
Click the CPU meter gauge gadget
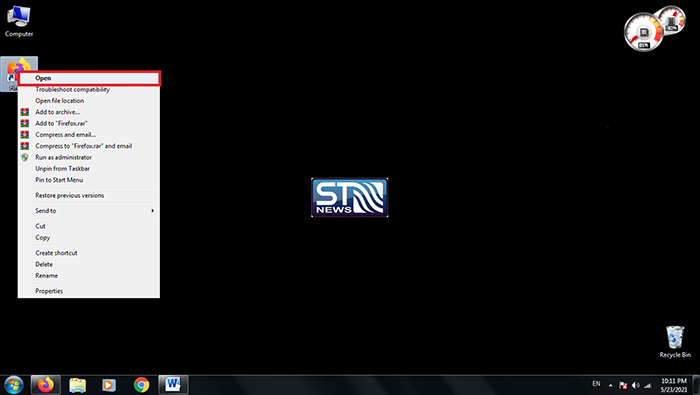(643, 32)
